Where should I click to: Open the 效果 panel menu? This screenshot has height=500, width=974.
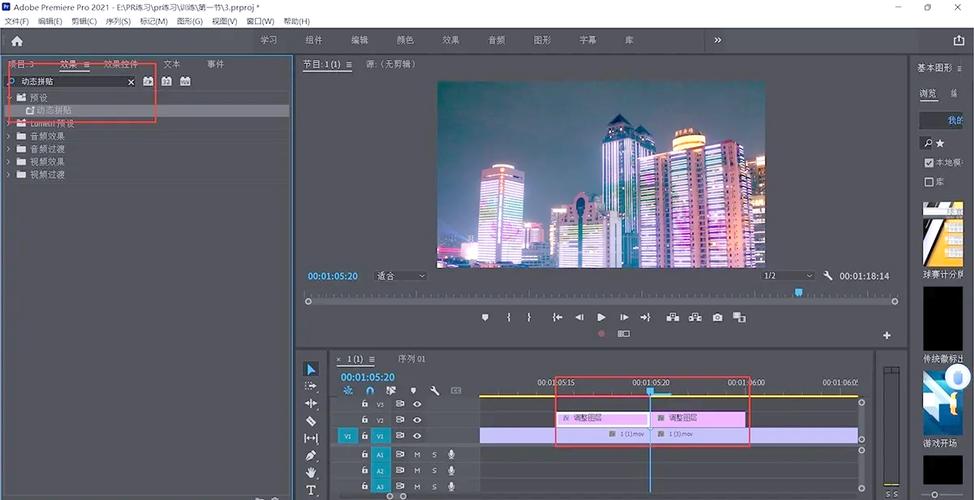click(x=87, y=65)
